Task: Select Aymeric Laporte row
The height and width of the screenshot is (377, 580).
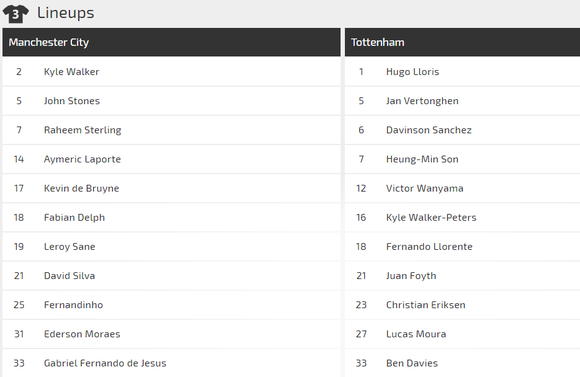Action: pyautogui.click(x=171, y=159)
